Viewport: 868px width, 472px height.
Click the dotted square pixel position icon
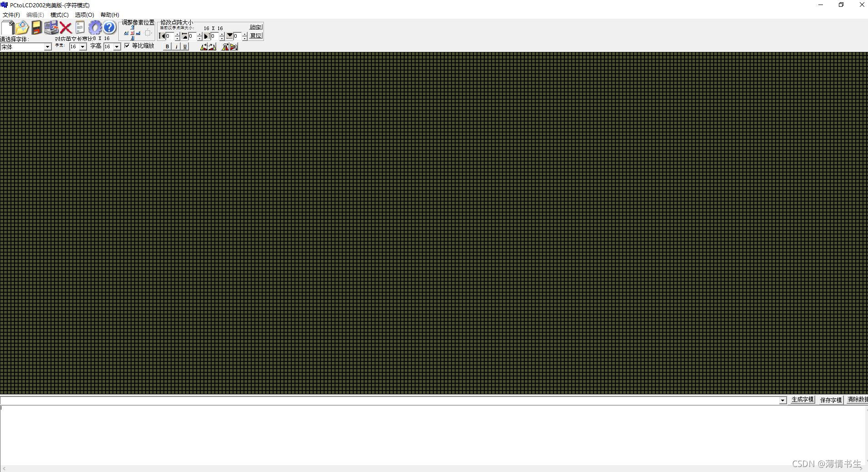(x=147, y=33)
